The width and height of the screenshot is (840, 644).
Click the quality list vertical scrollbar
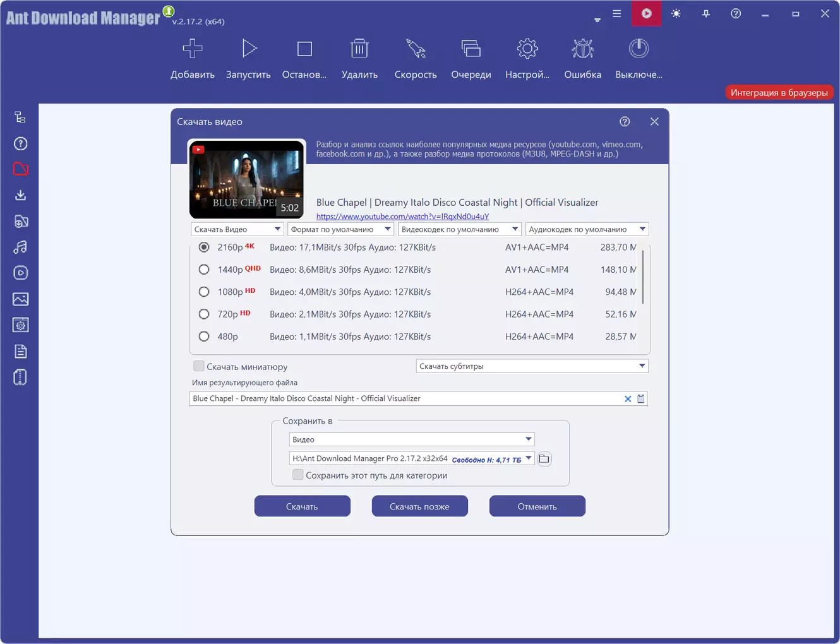pos(643,277)
